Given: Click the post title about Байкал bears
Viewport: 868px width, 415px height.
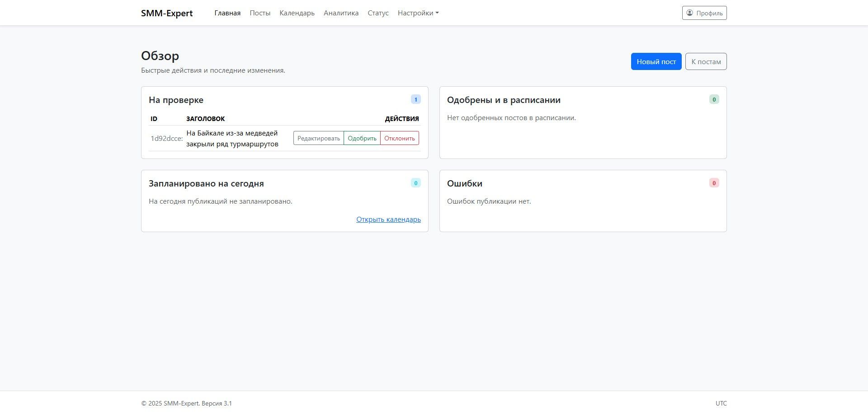Looking at the screenshot, I should pos(232,139).
